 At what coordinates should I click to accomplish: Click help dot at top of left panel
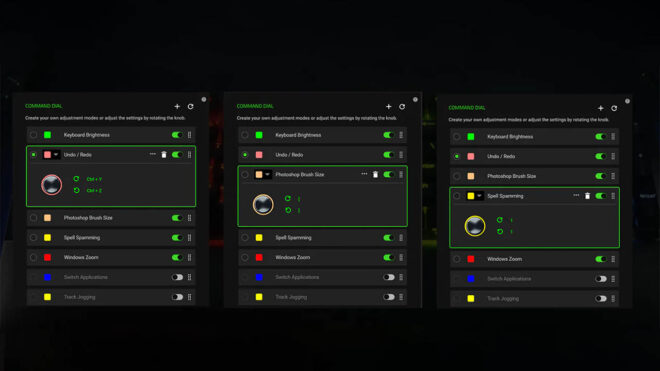coord(204,99)
